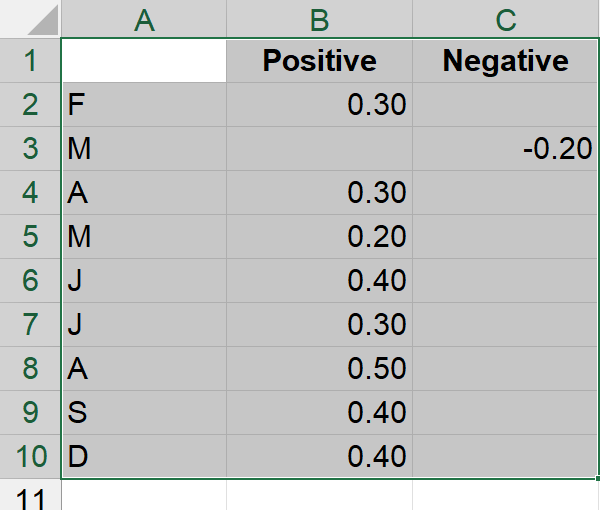600x510 pixels.
Task: Select row 1 header
Action: click(30, 61)
